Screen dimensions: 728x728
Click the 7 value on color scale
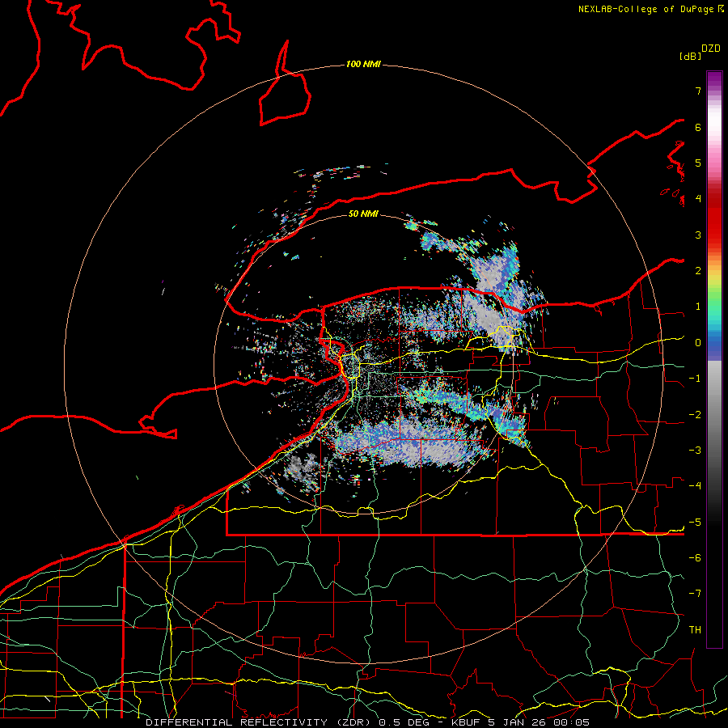[698, 91]
